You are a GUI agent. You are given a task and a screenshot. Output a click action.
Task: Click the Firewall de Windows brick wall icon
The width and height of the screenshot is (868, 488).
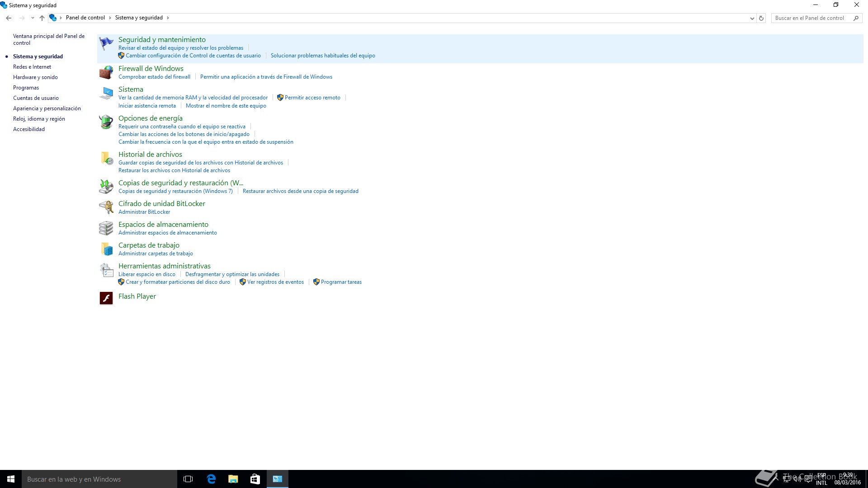pyautogui.click(x=106, y=72)
